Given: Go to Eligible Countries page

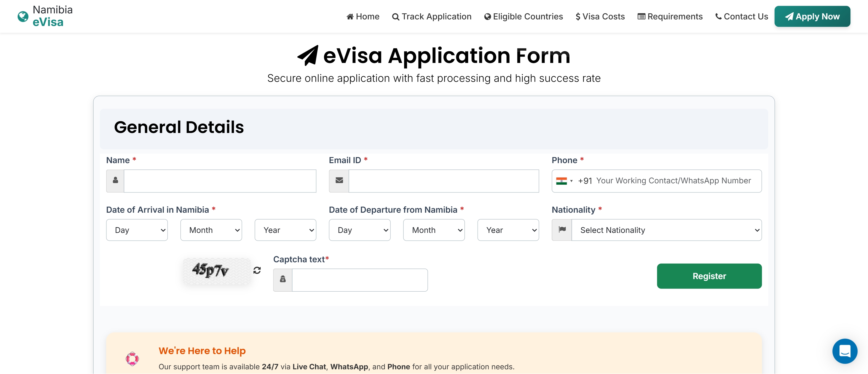Looking at the screenshot, I should click(x=523, y=17).
